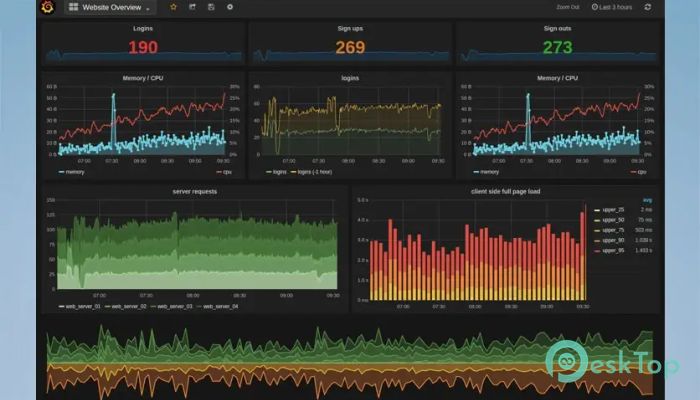Open the Logins panel title menu
Image resolution: width=700 pixels, height=400 pixels.
pyautogui.click(x=143, y=28)
